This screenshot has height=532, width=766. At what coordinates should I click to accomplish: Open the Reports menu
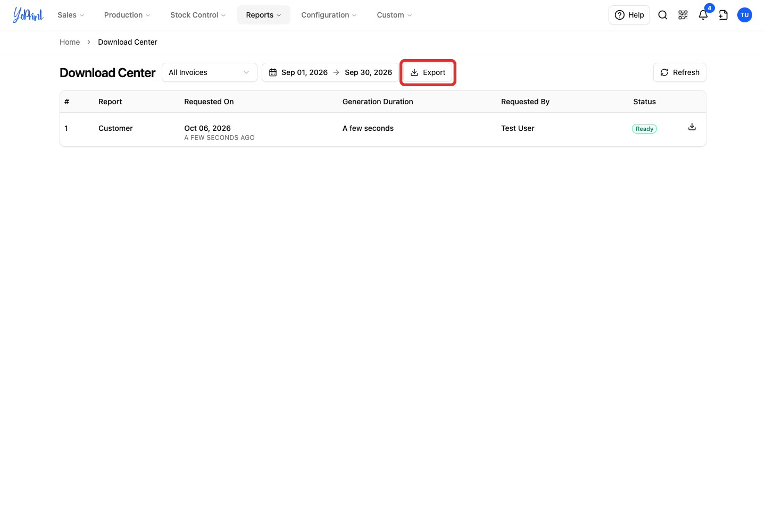point(264,15)
